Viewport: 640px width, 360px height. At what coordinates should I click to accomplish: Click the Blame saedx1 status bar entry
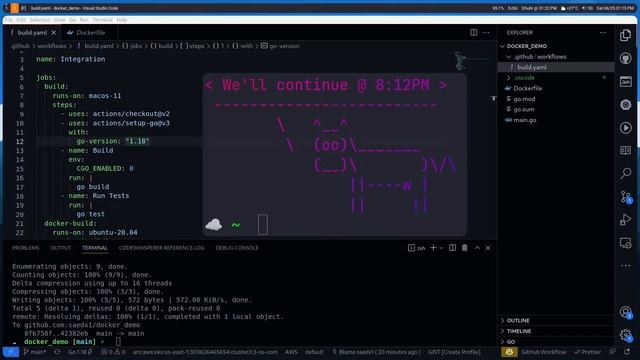coord(376,352)
